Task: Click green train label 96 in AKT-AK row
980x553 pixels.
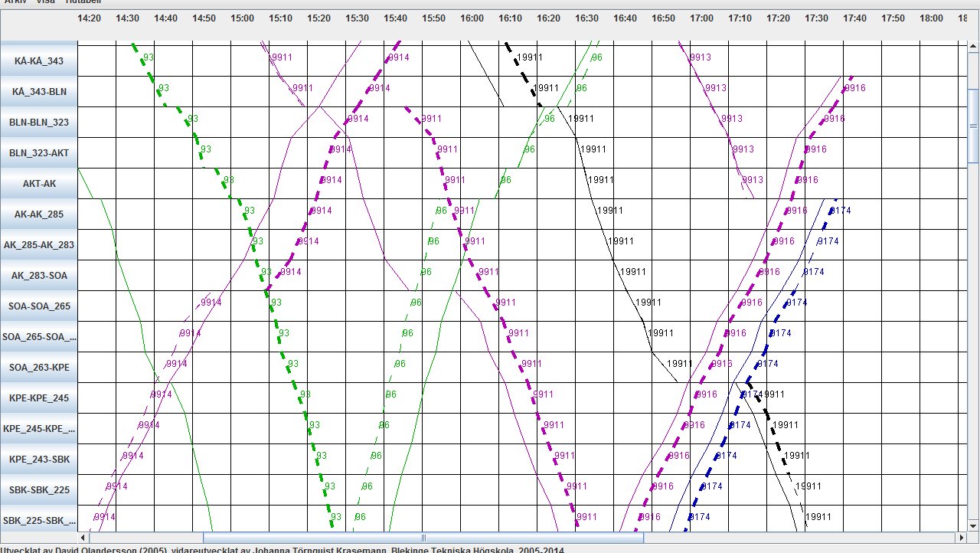Action: (x=506, y=180)
